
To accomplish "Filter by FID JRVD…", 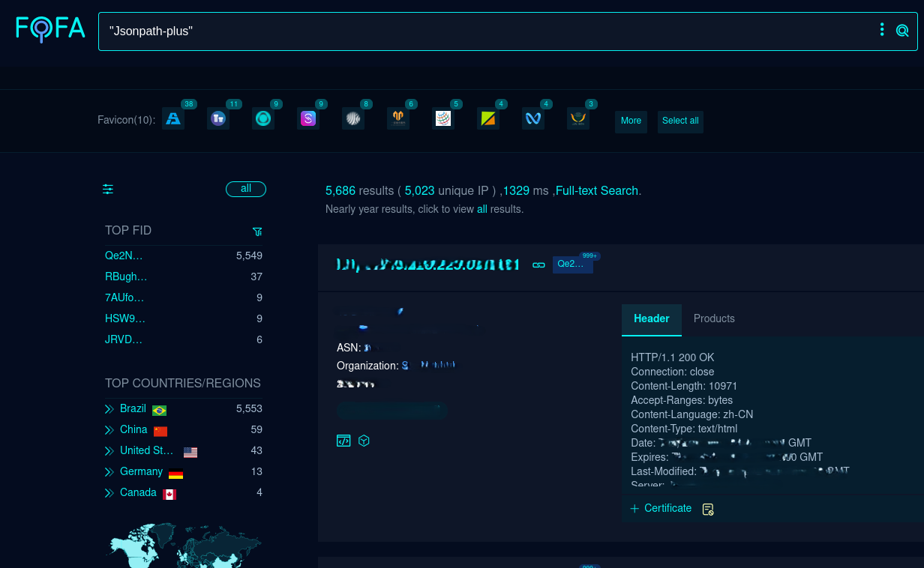I will (124, 339).
